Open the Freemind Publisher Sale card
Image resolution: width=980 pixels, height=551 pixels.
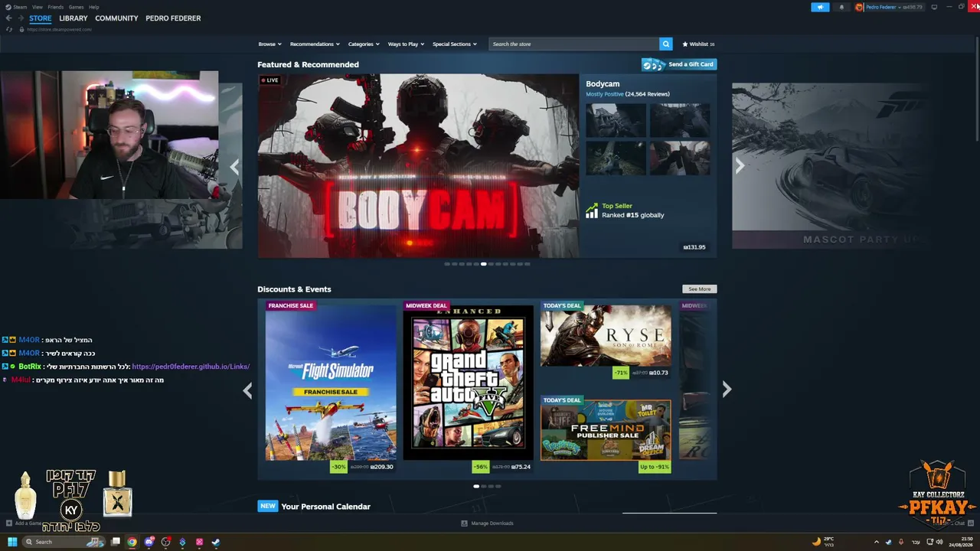click(606, 430)
